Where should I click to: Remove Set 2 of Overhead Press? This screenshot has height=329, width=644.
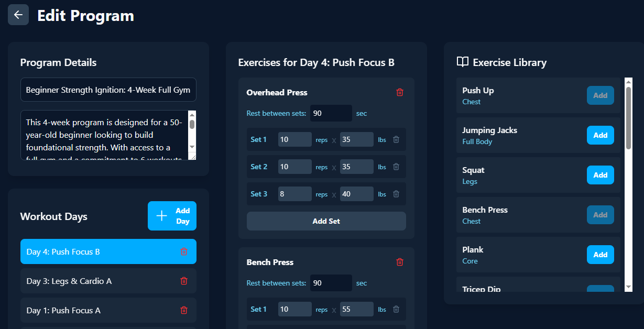(396, 167)
